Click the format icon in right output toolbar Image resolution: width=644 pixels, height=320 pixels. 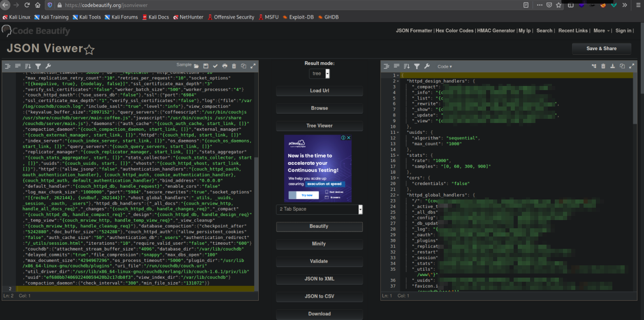(387, 66)
